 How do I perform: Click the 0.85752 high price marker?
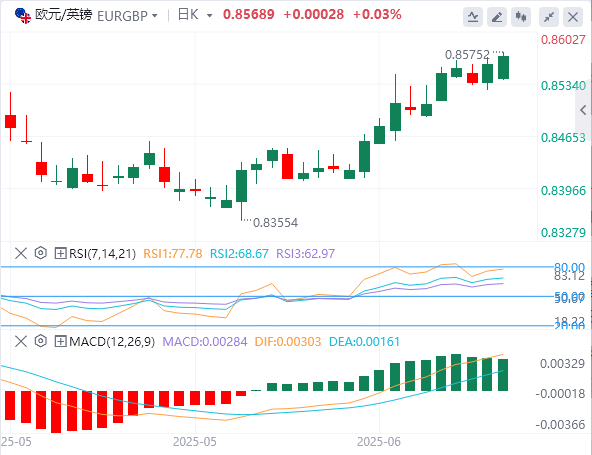pyautogui.click(x=467, y=55)
